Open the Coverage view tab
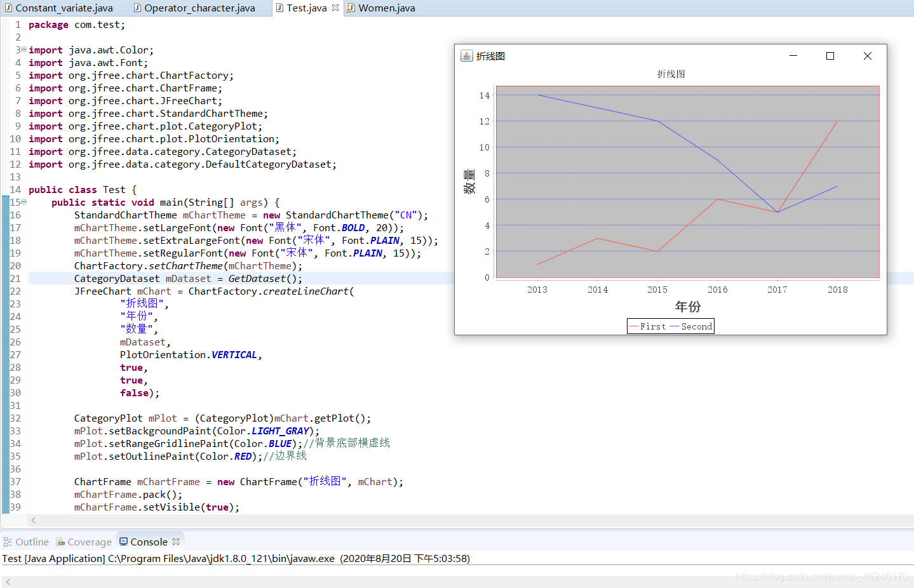 pyautogui.click(x=89, y=542)
